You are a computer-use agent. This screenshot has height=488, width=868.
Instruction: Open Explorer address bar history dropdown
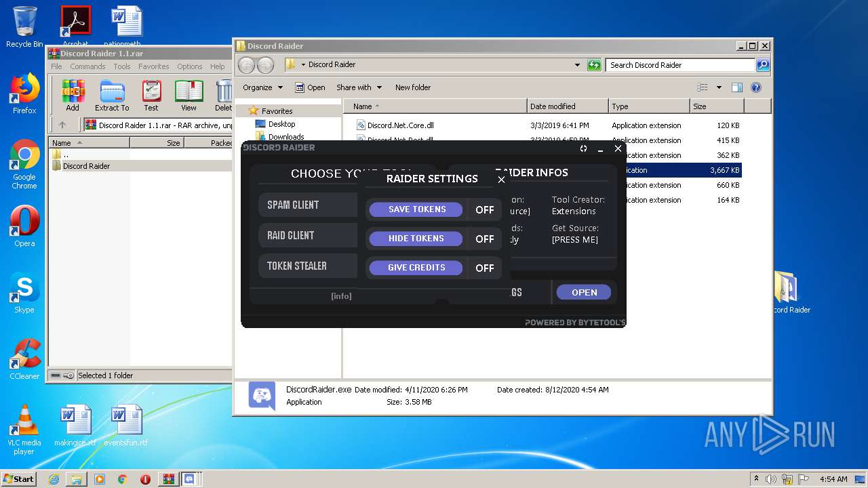(x=577, y=65)
